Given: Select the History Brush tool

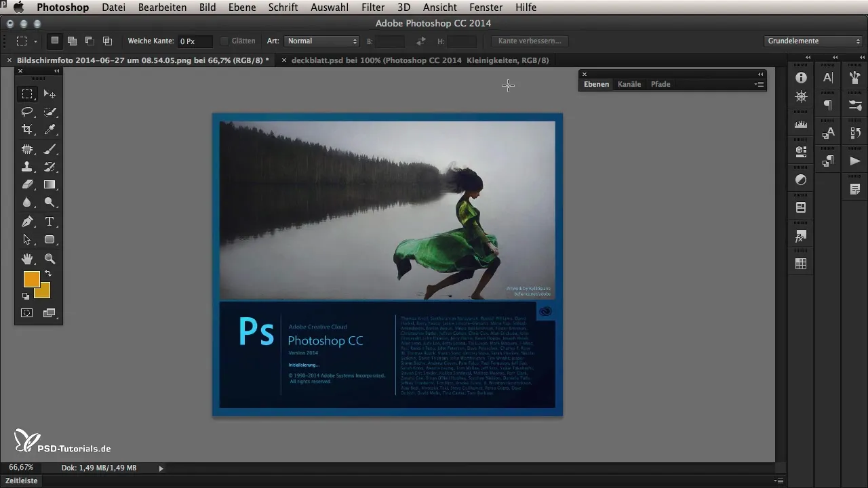Looking at the screenshot, I should [50, 166].
